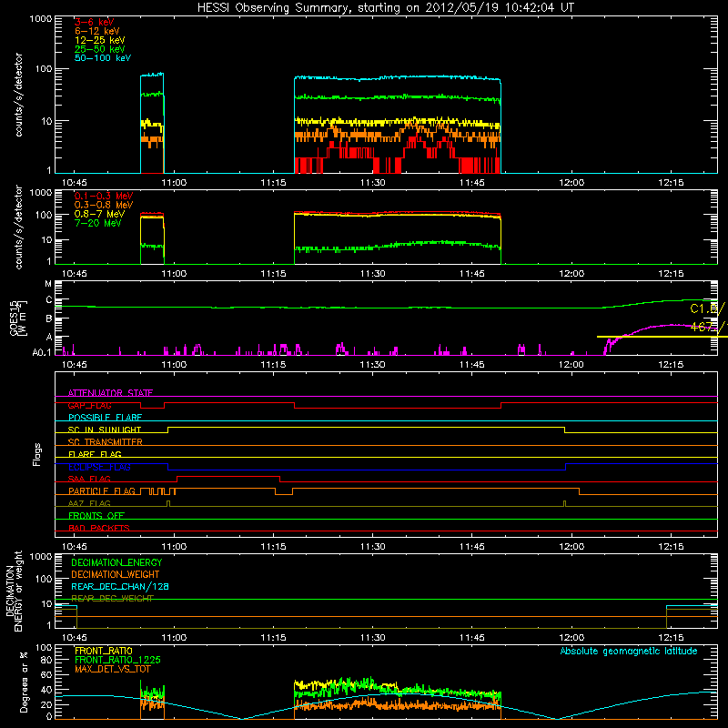The image size is (728, 728).
Task: Click the Degrees or % axis label
Action: pyautogui.click(x=24, y=682)
